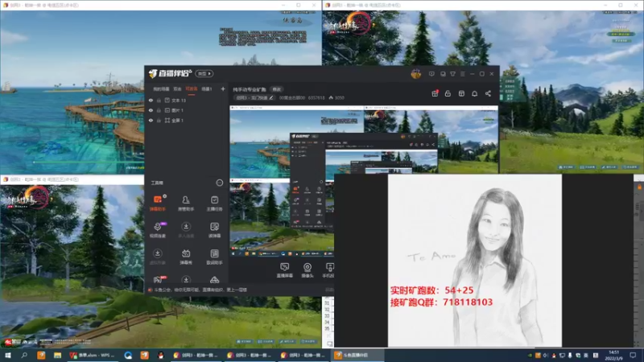Switch to the orange-highlighted scene tab

pyautogui.click(x=192, y=89)
